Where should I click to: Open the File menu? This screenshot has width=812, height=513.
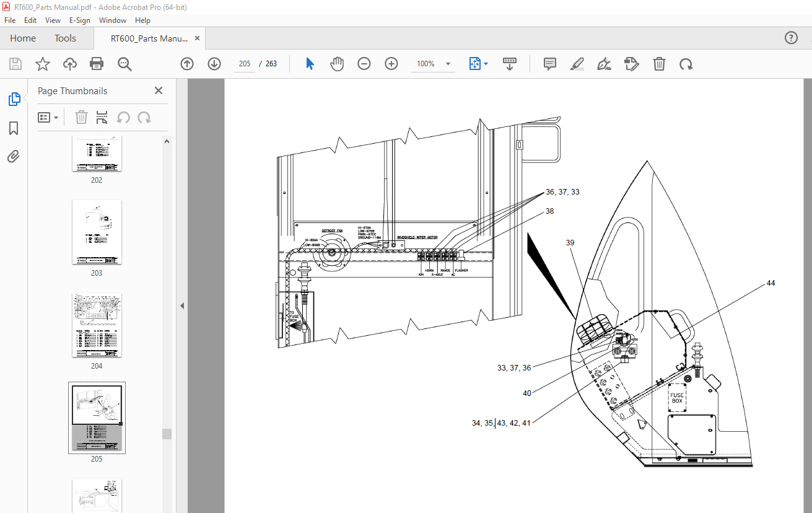click(x=10, y=20)
